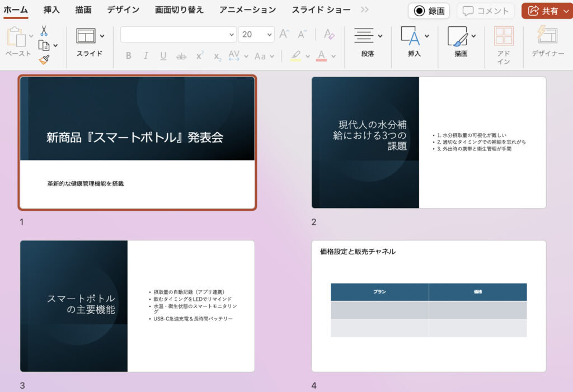Expand the ribbon tabs overflow chevron

click(x=365, y=10)
